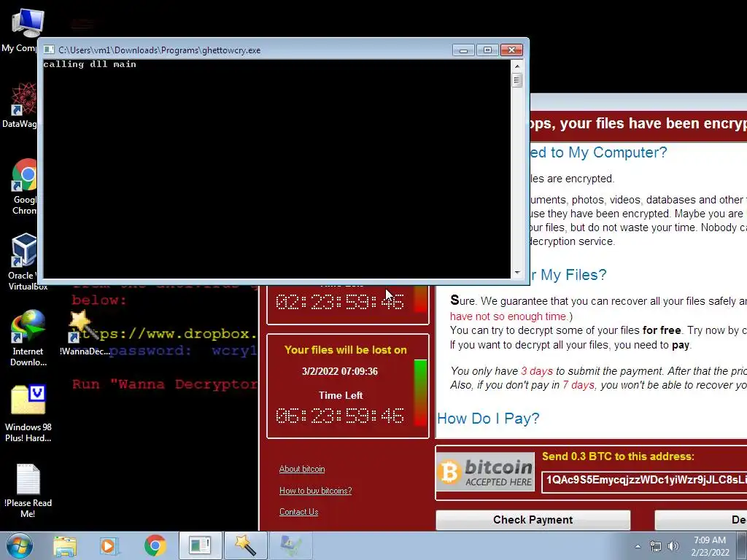Open the !Please Read Me! text file

(x=28, y=491)
